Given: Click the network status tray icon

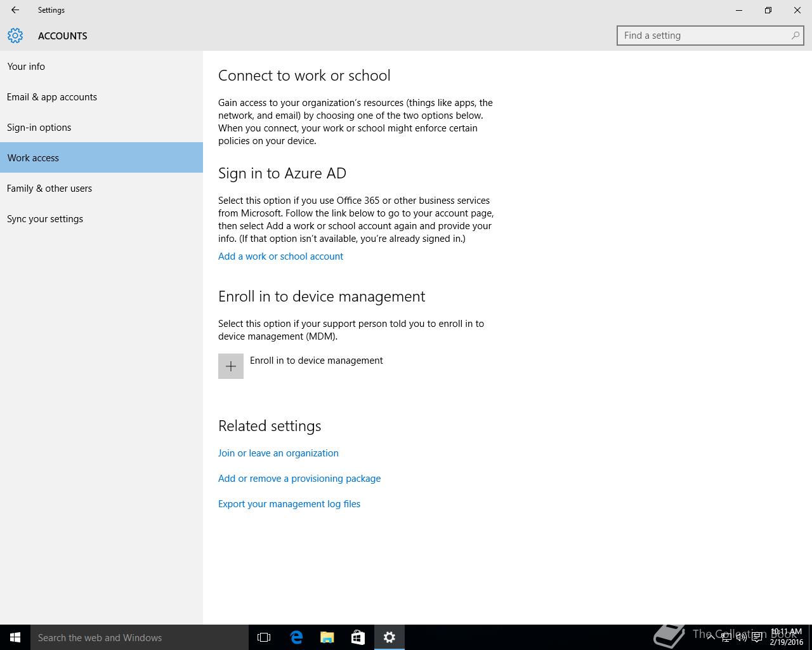Looking at the screenshot, I should [x=726, y=637].
